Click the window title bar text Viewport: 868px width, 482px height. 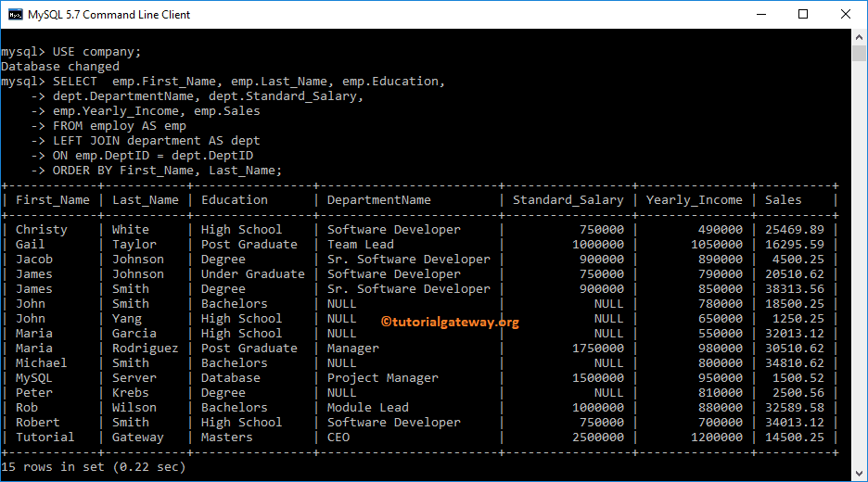click(108, 15)
